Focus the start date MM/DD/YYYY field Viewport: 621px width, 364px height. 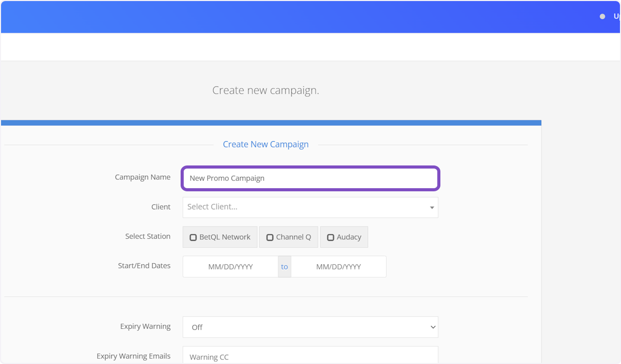coord(230,267)
